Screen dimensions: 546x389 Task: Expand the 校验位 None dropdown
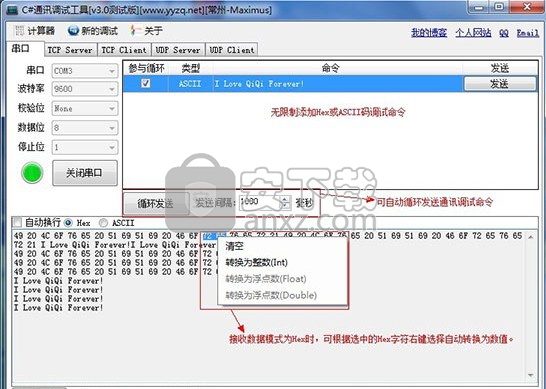(x=112, y=109)
